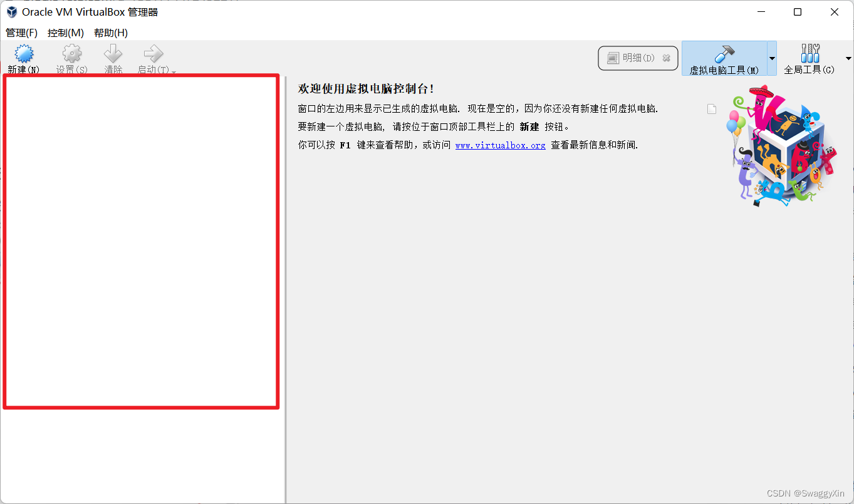This screenshot has width=854, height=504.
Task: Select 全局工具(G) tools button
Action: (810, 58)
